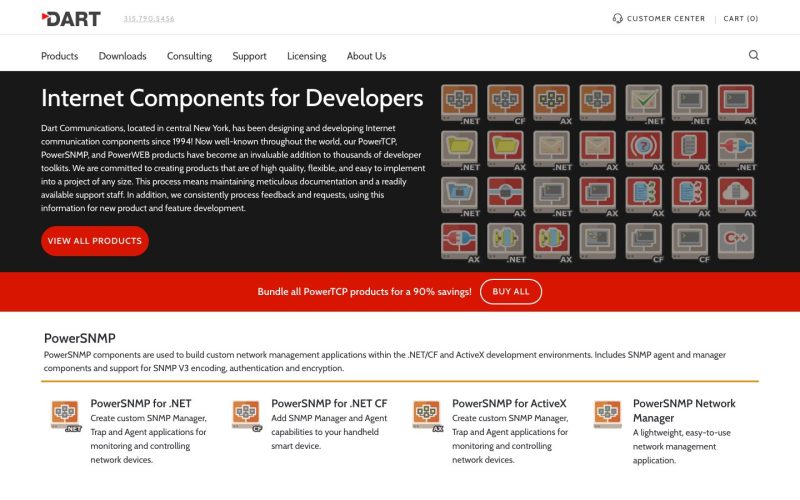The width and height of the screenshot is (800, 500).
Task: Open the Downloads menu
Action: 122,56
